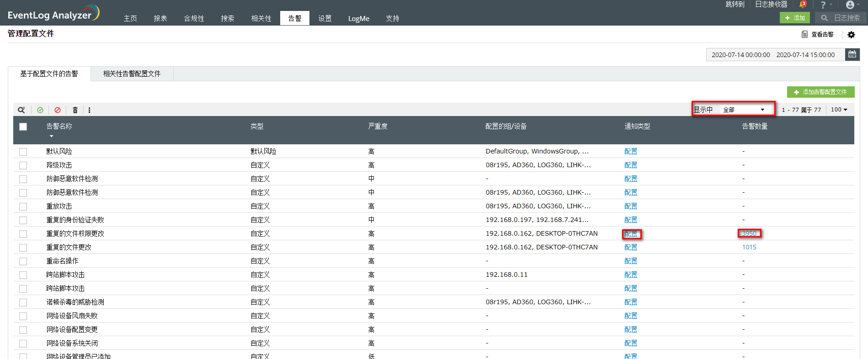Click 配置 link for 重复的文件权限更改

631,234
